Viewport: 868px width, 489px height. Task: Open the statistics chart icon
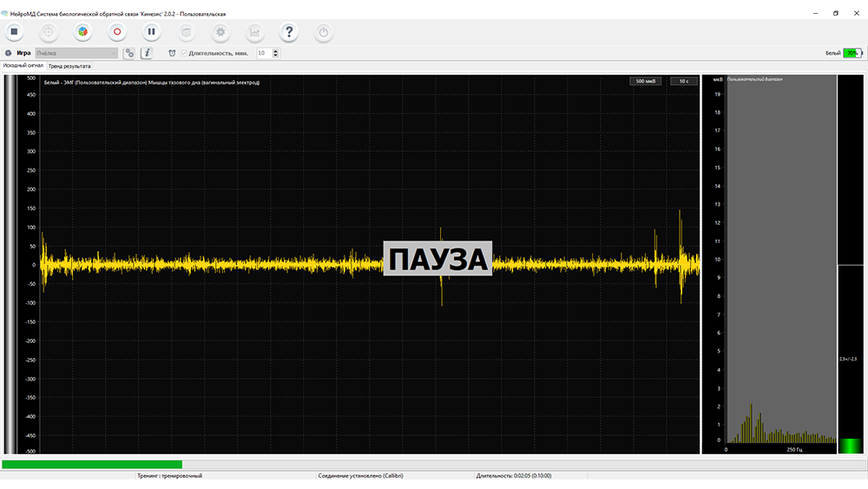coord(254,31)
